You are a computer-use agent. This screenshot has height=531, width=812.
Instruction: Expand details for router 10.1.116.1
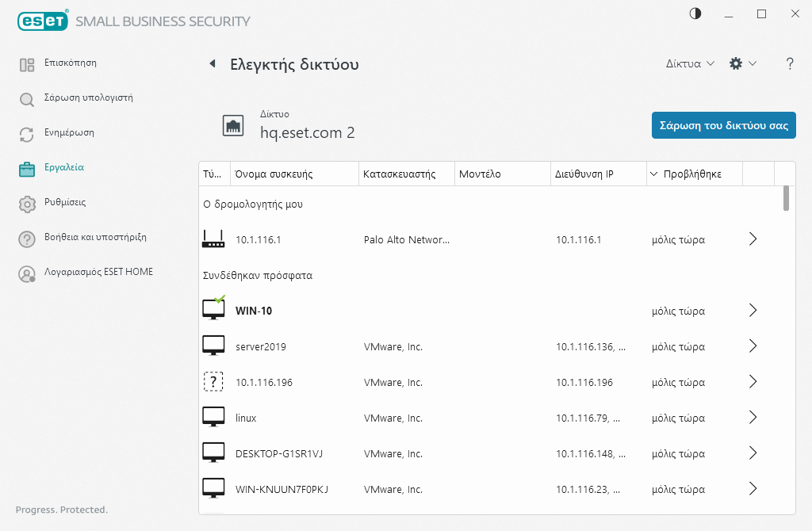(x=753, y=239)
